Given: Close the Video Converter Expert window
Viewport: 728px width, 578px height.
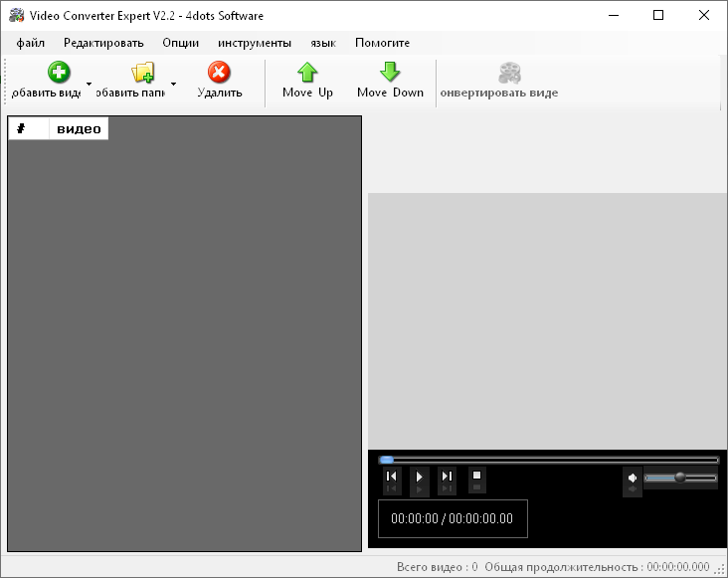Looking at the screenshot, I should tap(704, 15).
